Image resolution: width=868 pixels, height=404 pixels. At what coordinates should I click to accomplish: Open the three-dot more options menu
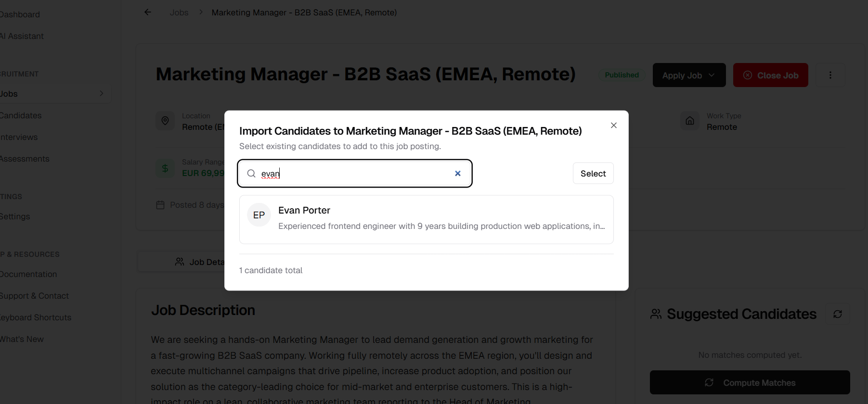click(x=830, y=75)
